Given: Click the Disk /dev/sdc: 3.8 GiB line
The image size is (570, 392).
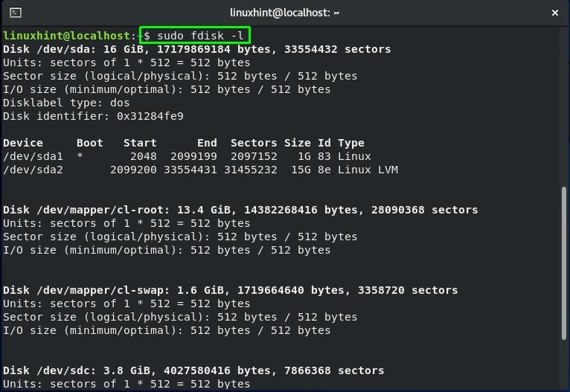Looking at the screenshot, I should (193, 370).
